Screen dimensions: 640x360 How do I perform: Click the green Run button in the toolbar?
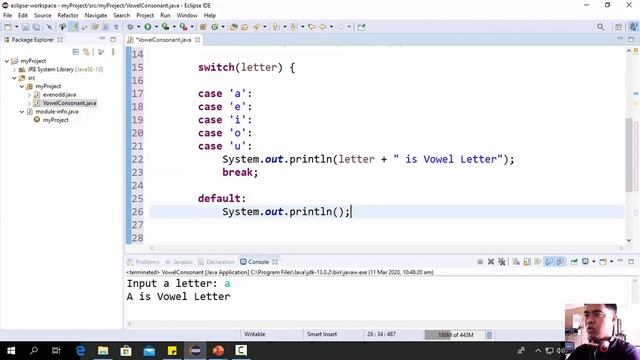click(148, 27)
